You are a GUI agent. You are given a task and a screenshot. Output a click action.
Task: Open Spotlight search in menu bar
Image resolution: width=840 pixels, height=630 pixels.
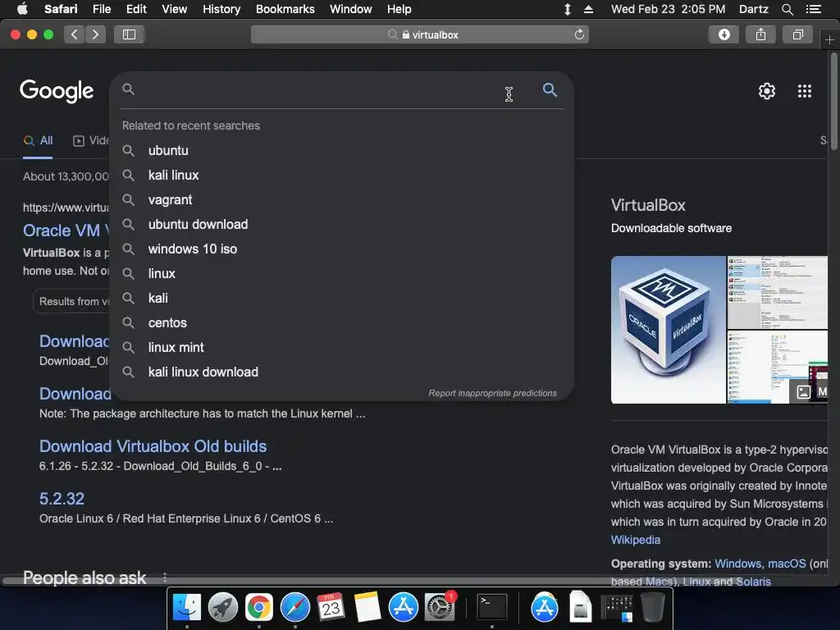click(787, 9)
